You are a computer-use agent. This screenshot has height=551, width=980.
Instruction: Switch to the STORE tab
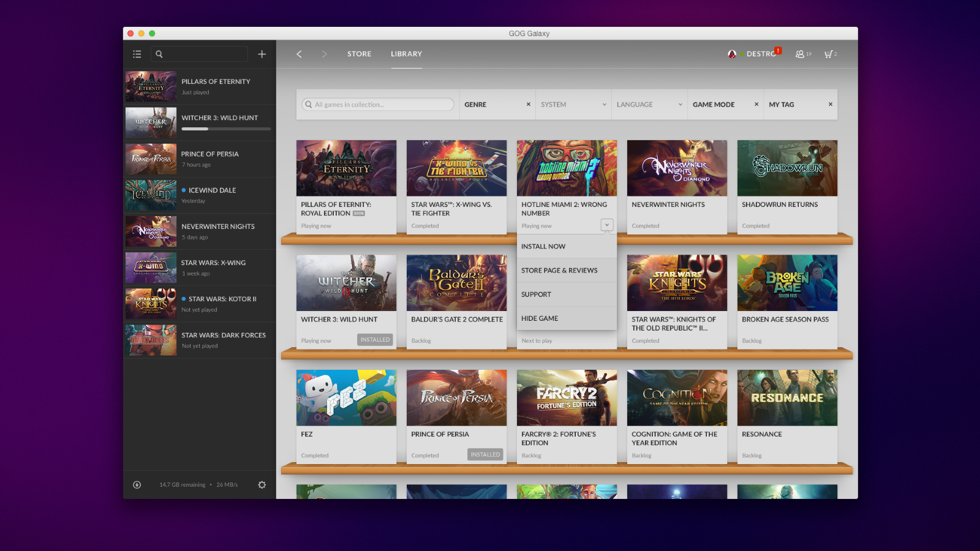[359, 54]
